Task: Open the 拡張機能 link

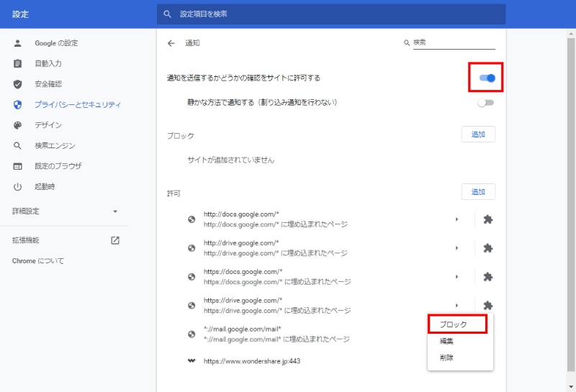Action: 26,240
